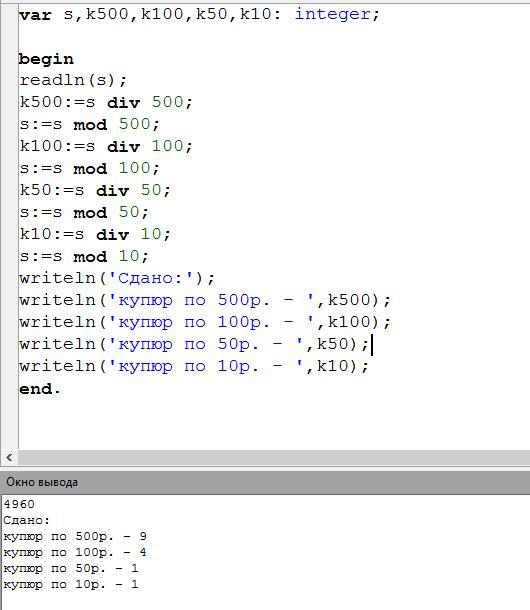The image size is (530, 610).
Task: Click the k500 variable in the writeln call
Action: (349, 300)
